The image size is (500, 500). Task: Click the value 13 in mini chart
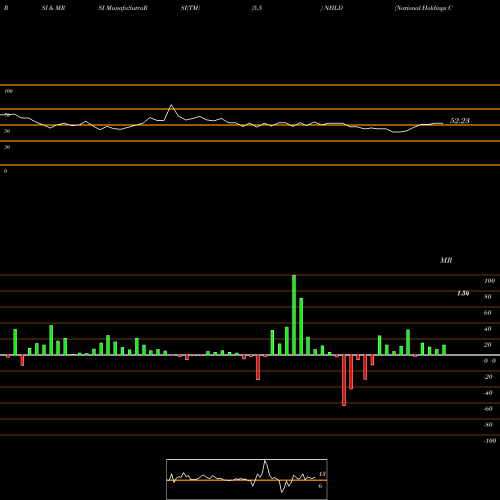(x=322, y=474)
